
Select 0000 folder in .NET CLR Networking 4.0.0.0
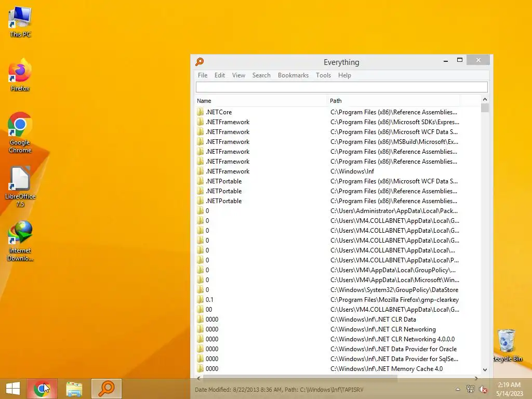coord(338,339)
